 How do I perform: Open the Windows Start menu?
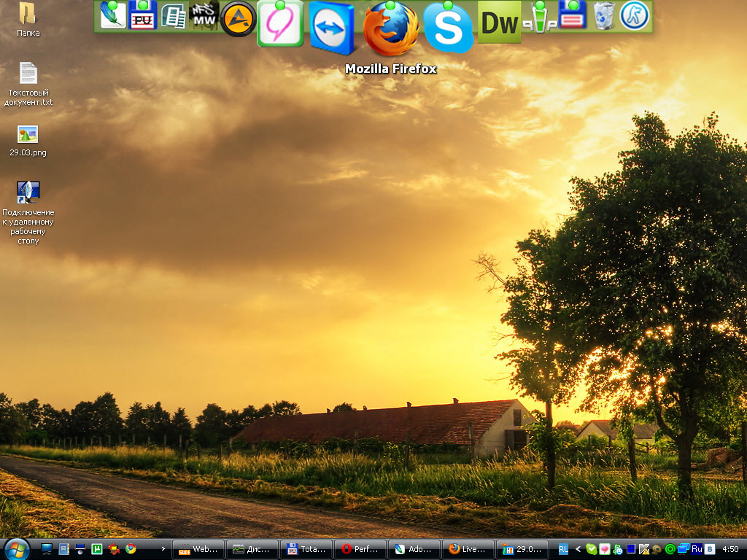[x=16, y=548]
